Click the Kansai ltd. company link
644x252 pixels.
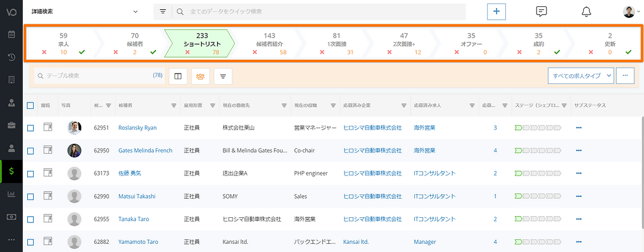point(356,242)
